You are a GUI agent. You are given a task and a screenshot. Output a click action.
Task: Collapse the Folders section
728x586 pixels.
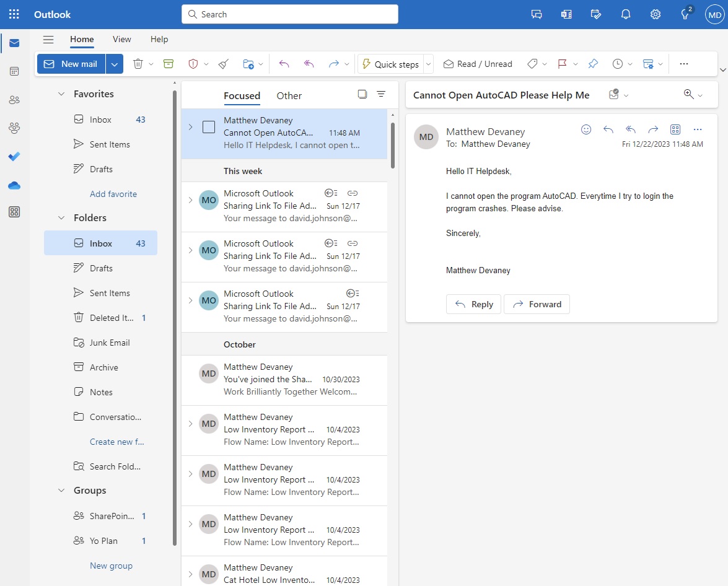(61, 217)
